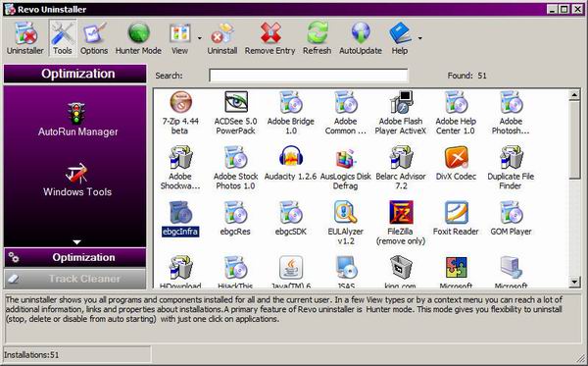
Task: Click the Found: 51 counter text
Action: point(466,76)
